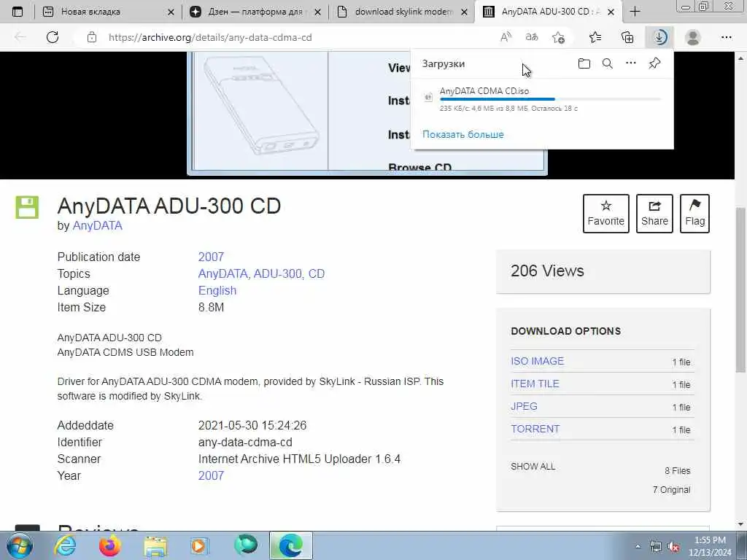Click the Favorite button

point(606,214)
